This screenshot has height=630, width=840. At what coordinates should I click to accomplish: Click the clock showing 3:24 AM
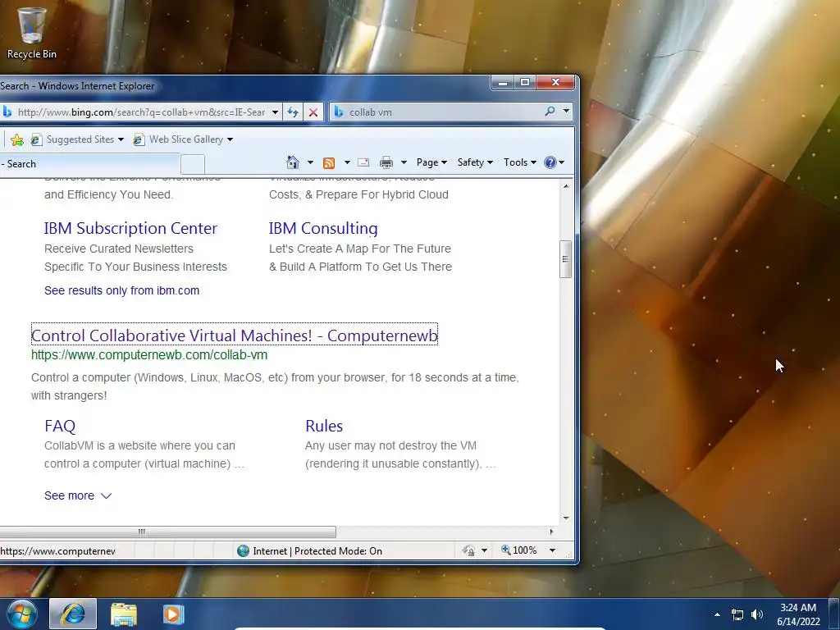tap(797, 614)
